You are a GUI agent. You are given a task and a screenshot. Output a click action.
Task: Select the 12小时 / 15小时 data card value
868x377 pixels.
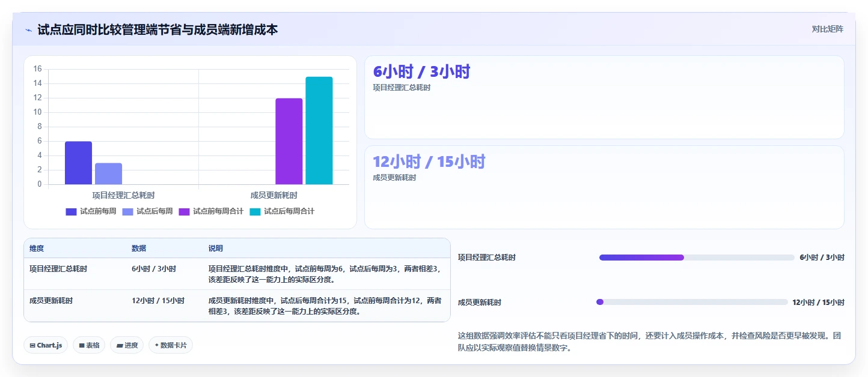pos(429,161)
